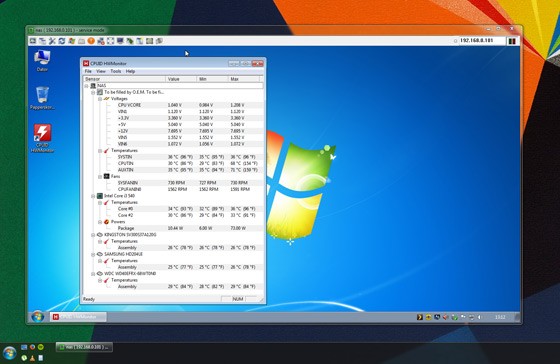560x364 pixels.
Task: Collapse the Voltages group
Action: tap(100, 99)
